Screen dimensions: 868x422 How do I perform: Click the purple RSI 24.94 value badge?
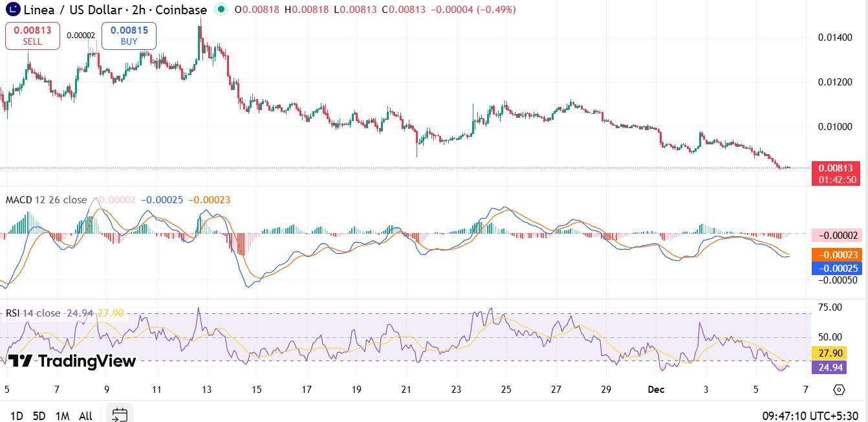(830, 368)
